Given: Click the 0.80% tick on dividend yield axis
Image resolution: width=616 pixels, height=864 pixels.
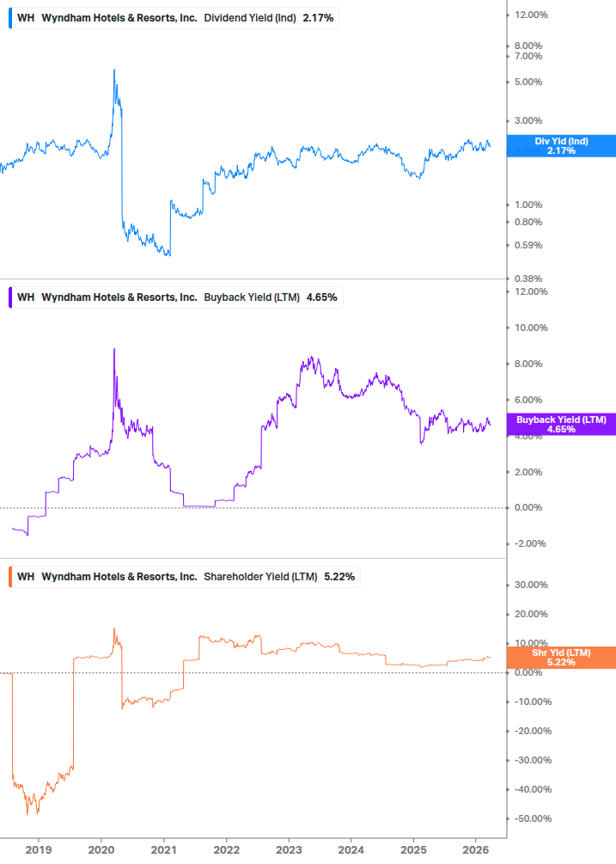Looking at the screenshot, I should [528, 222].
